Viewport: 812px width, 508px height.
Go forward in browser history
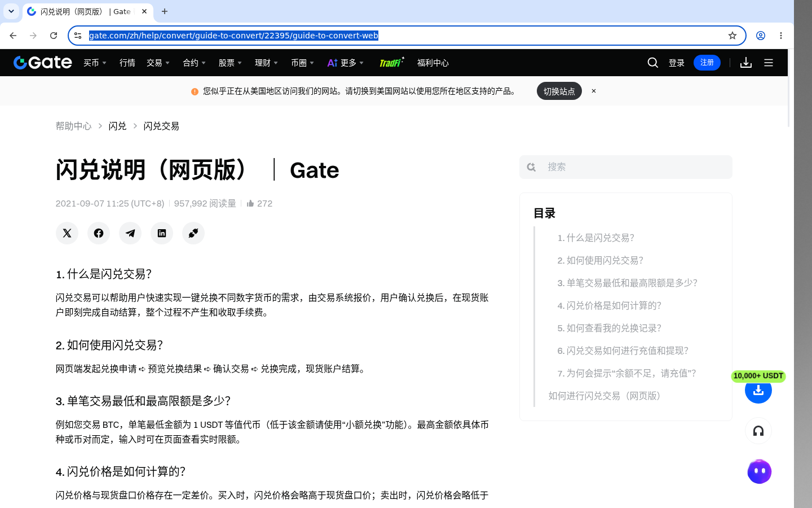point(33,36)
